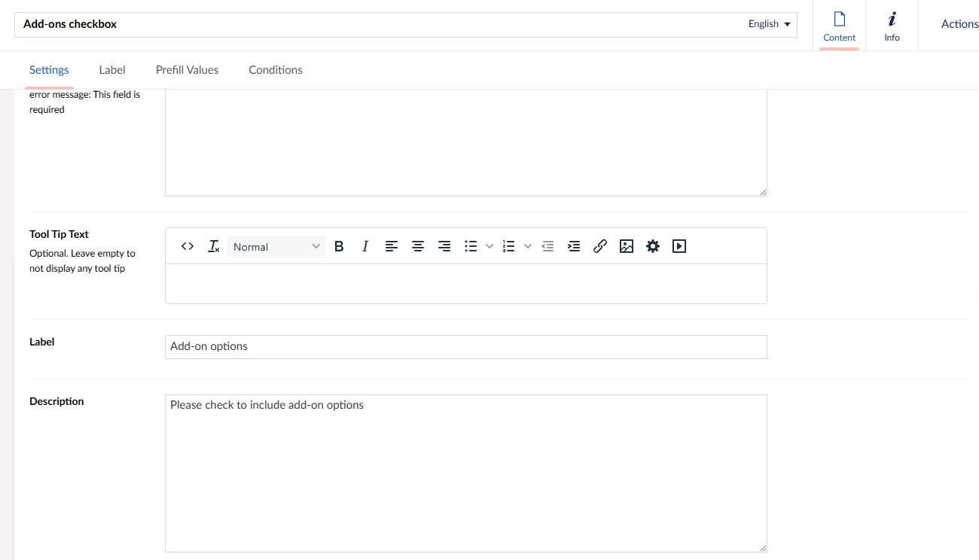The width and height of the screenshot is (979, 560).
Task: Open the Info section
Action: (x=892, y=26)
